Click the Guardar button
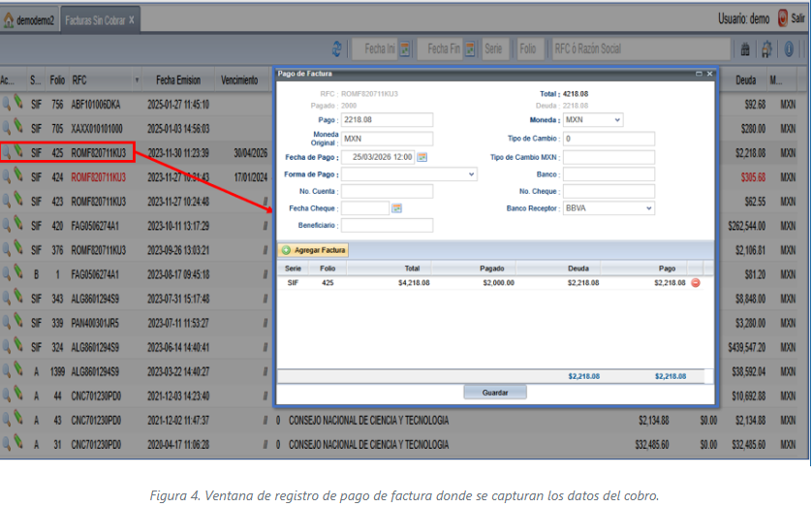This screenshot has height=507, width=812. [495, 393]
